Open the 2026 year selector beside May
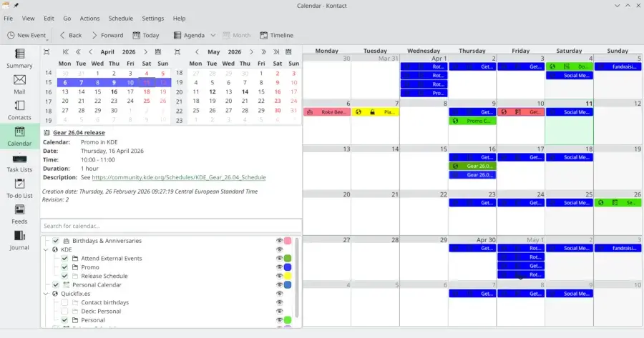The image size is (644, 338). (235, 51)
